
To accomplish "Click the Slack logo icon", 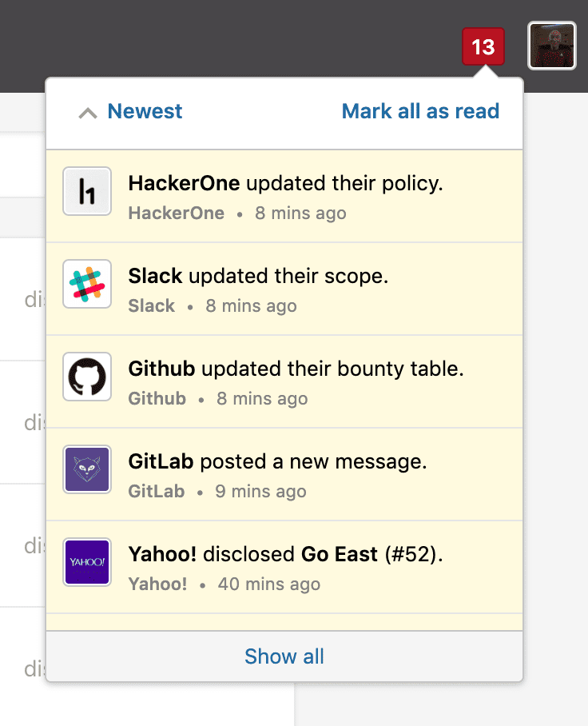I will coord(87,285).
